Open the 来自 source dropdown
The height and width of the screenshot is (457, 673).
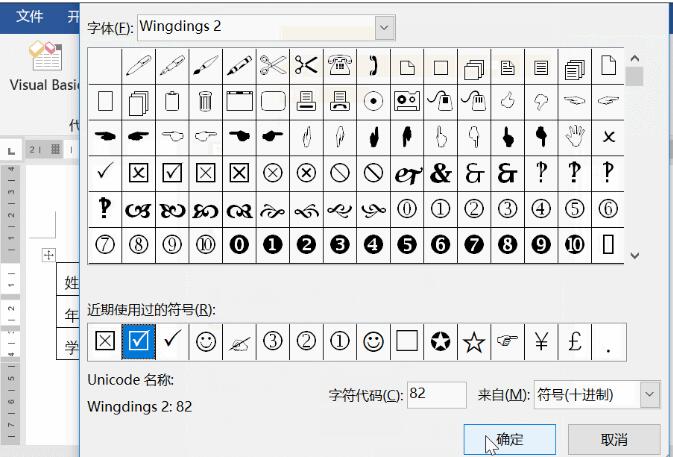pyautogui.click(x=649, y=394)
